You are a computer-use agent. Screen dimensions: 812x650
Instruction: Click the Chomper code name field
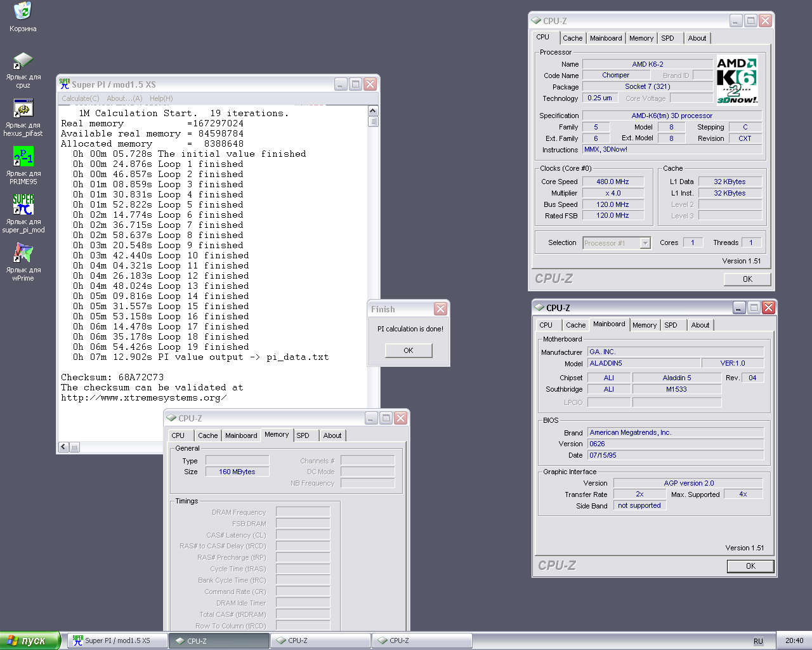click(616, 75)
